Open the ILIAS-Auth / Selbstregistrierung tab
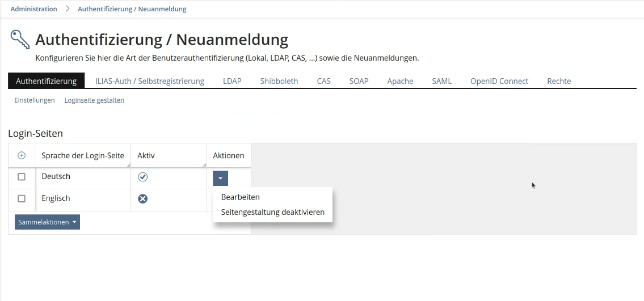The image size is (644, 301). pos(150,81)
